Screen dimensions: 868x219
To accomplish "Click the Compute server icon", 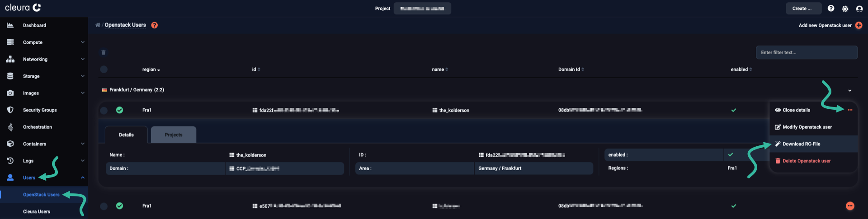I will coord(10,42).
